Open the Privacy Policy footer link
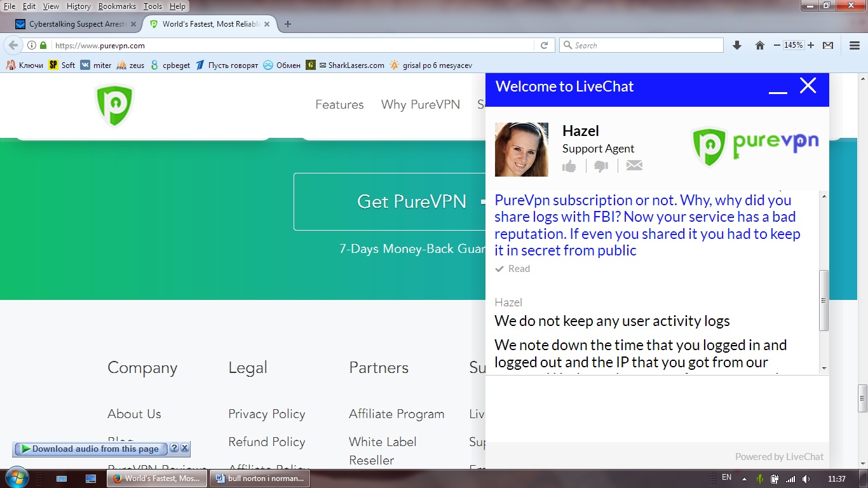Screen dimensions: 868x488 click(x=267, y=414)
